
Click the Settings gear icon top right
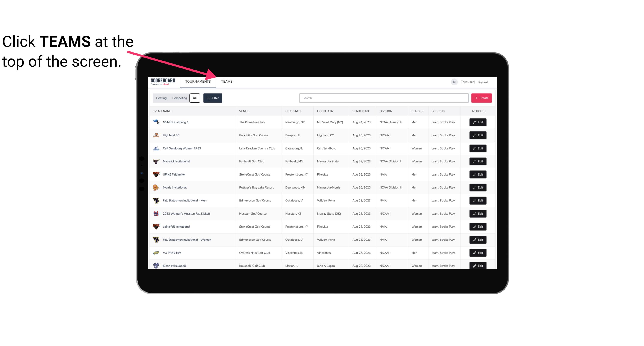pyautogui.click(x=454, y=82)
